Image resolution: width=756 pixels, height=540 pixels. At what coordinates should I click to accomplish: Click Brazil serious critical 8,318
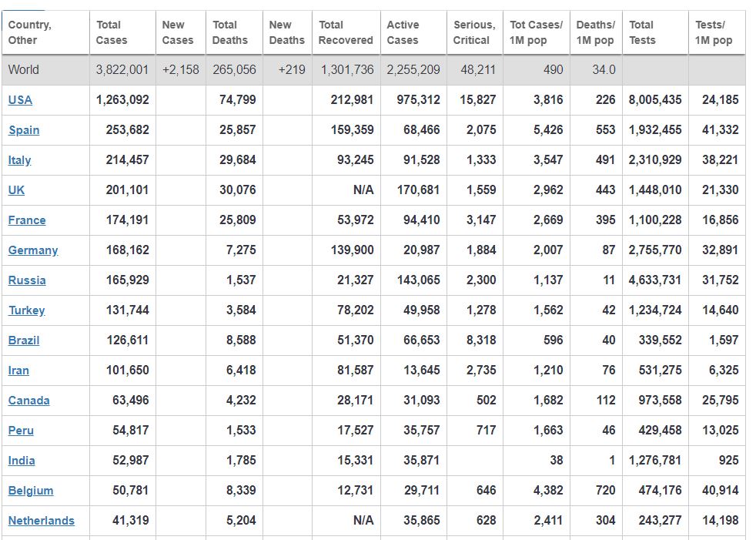tap(481, 340)
